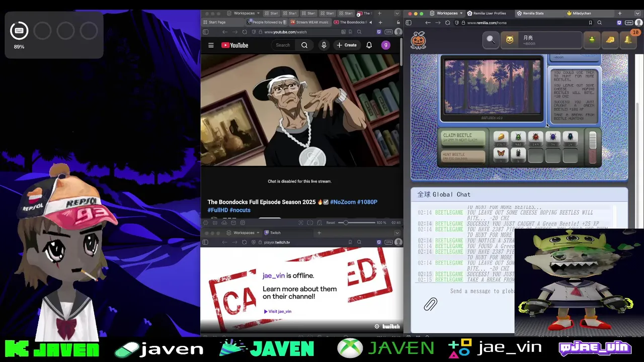Viewport: 644px width, 362px height.
Task: Click the #nocuts hashtag link
Action: [x=240, y=210]
